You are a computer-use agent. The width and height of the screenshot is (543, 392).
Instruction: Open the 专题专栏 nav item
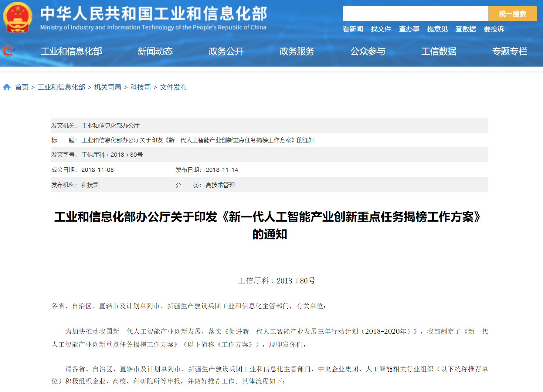(x=510, y=51)
